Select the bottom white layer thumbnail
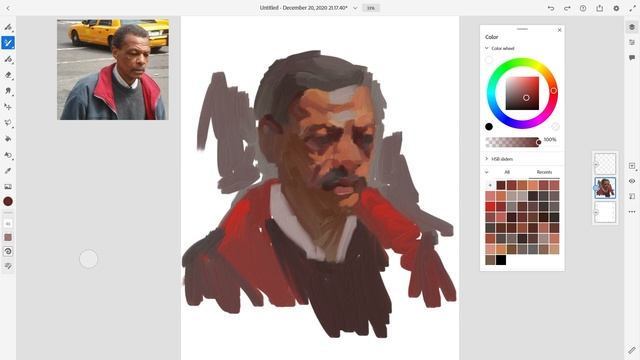The height and width of the screenshot is (360, 640). click(x=605, y=212)
